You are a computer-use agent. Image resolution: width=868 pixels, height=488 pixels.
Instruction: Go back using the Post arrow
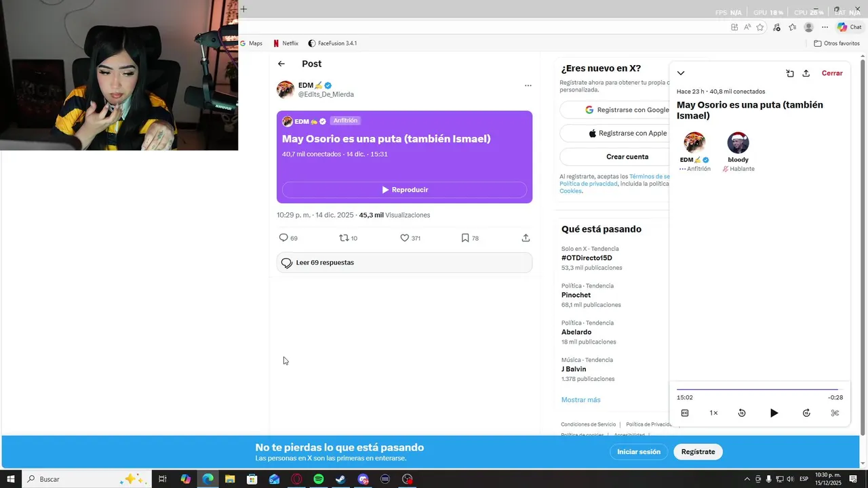point(281,64)
